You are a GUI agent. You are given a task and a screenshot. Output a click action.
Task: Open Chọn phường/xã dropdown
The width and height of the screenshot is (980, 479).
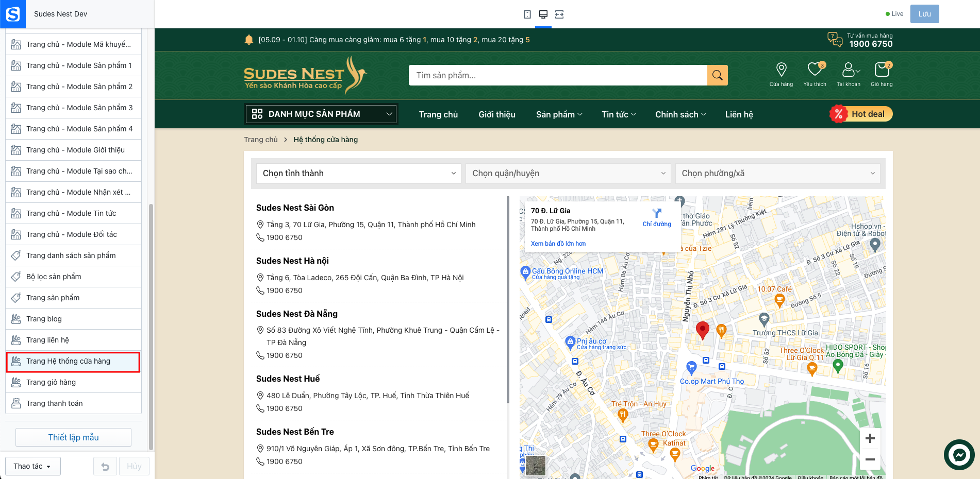pyautogui.click(x=778, y=174)
